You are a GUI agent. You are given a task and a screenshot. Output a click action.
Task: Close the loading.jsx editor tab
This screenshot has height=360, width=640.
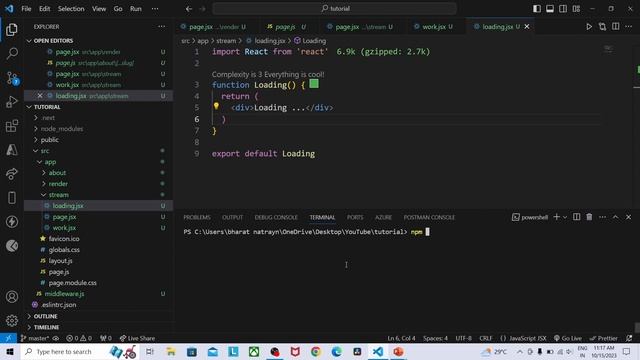tap(527, 27)
